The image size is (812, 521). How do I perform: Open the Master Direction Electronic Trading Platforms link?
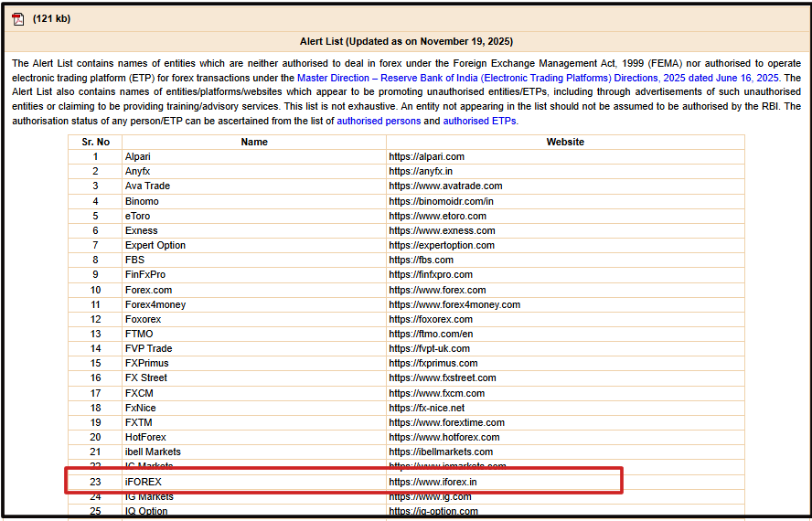coord(538,78)
